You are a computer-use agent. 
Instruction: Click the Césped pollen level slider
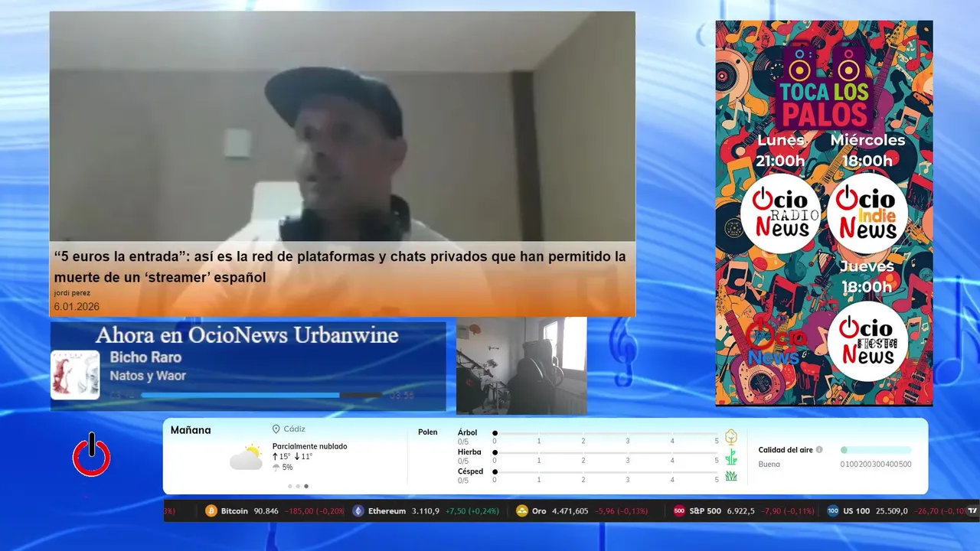pyautogui.click(x=606, y=472)
